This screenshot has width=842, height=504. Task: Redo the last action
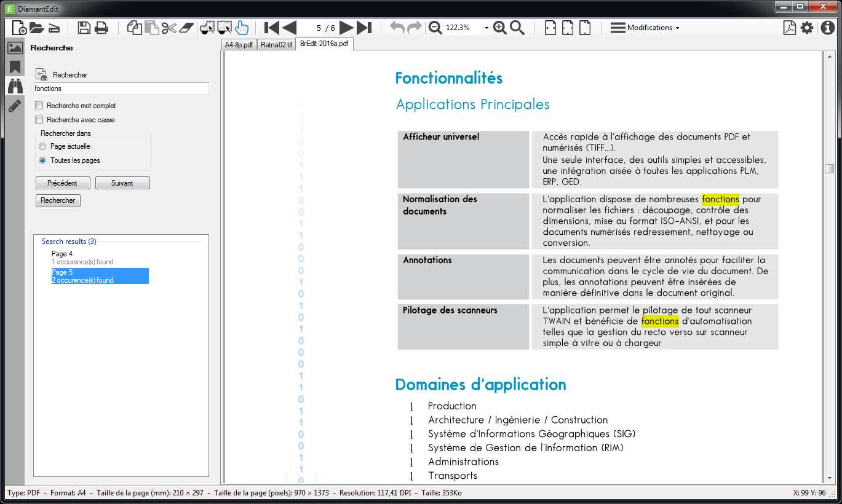[x=415, y=28]
